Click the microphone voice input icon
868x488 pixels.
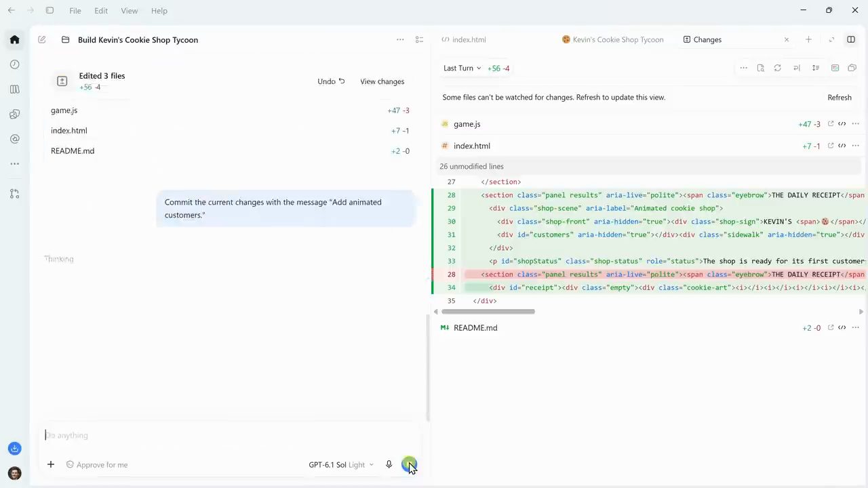pyautogui.click(x=389, y=464)
